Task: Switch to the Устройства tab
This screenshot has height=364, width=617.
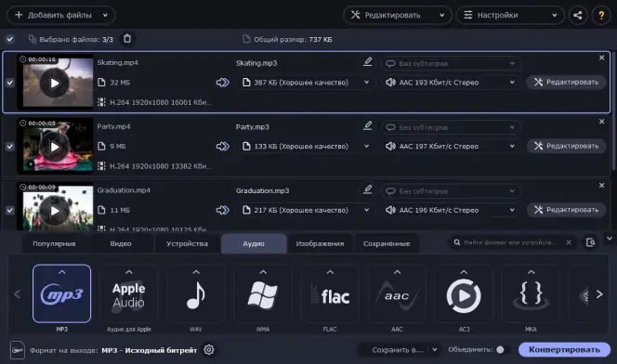Action: (187, 243)
